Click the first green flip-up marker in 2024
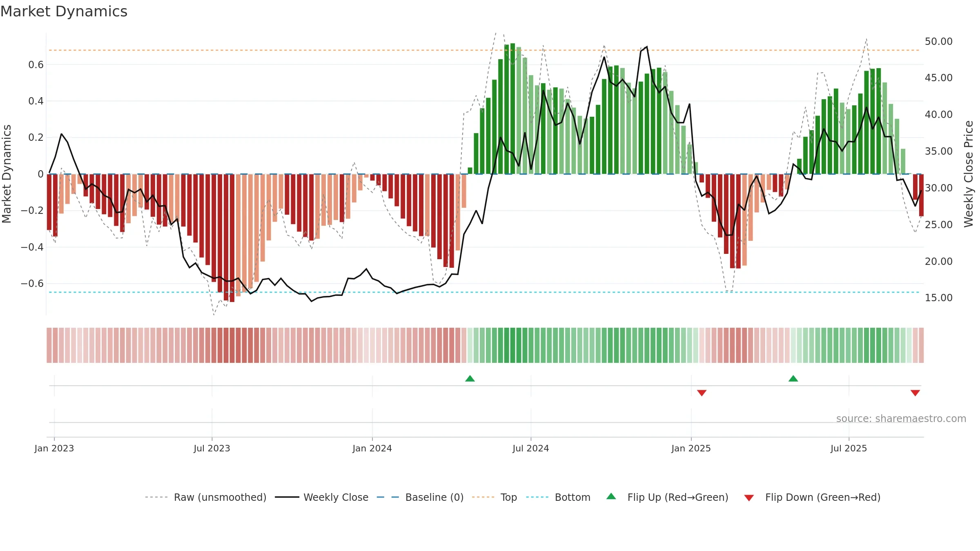This screenshot has width=980, height=551. pos(470,378)
